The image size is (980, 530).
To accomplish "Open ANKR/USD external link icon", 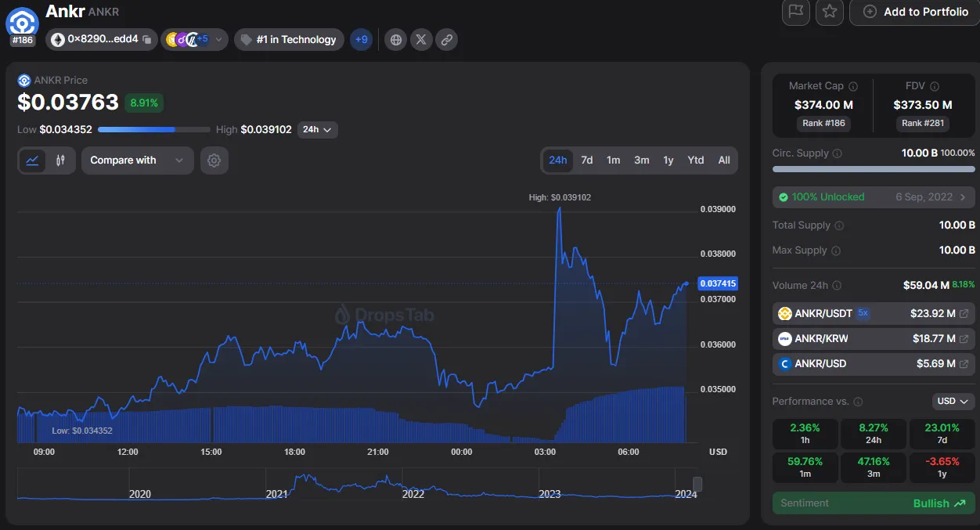I will coord(964,364).
